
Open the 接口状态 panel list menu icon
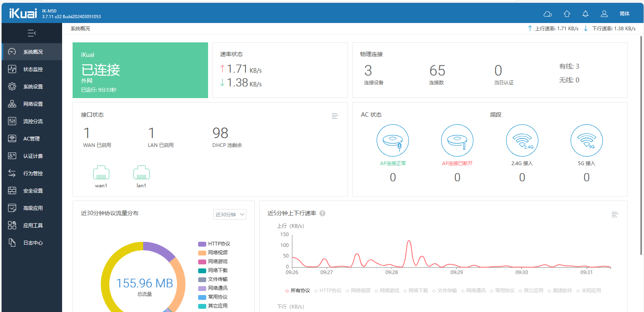tap(335, 116)
